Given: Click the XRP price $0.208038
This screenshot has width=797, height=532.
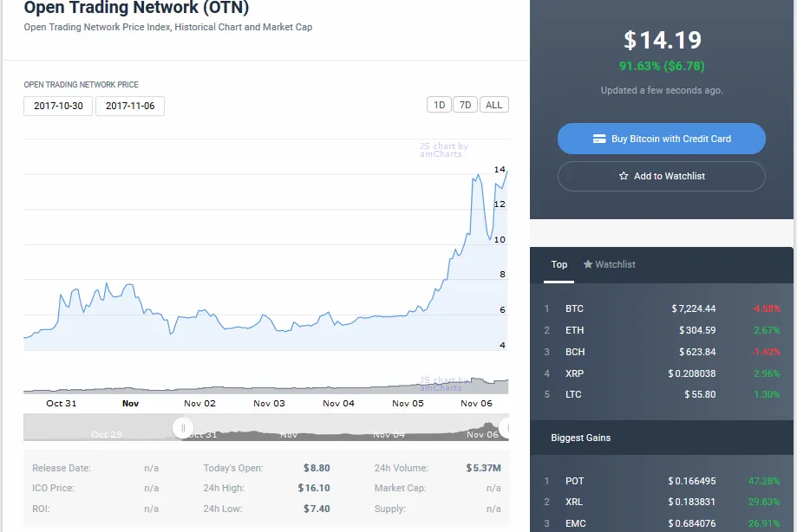Looking at the screenshot, I should coord(692,373).
